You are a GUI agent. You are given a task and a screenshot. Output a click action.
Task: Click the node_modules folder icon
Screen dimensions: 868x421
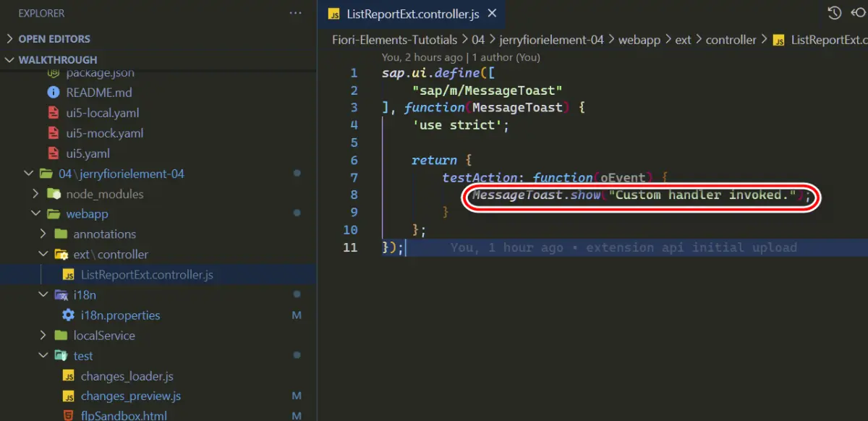click(x=54, y=194)
